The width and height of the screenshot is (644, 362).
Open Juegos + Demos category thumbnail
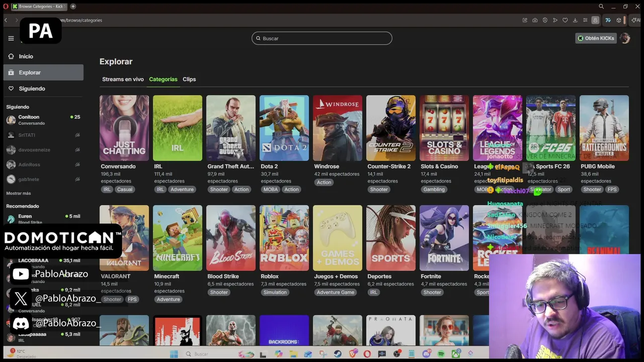(338, 238)
